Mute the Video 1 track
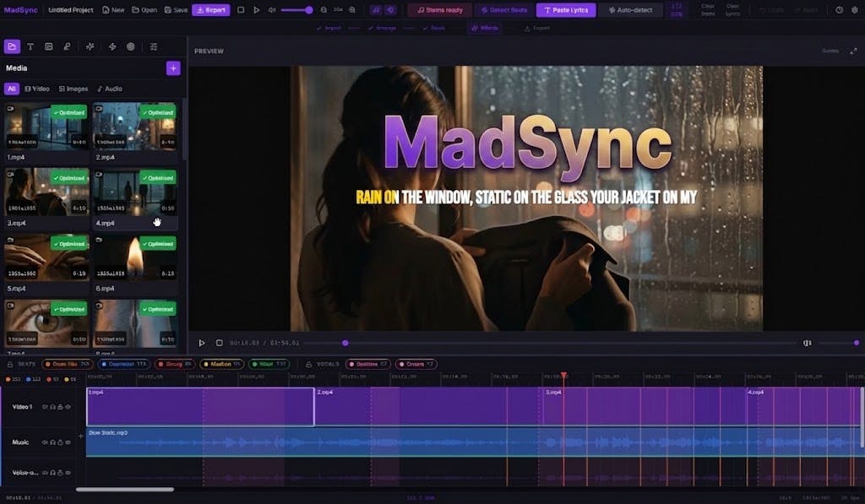This screenshot has width=865, height=504. 46,407
